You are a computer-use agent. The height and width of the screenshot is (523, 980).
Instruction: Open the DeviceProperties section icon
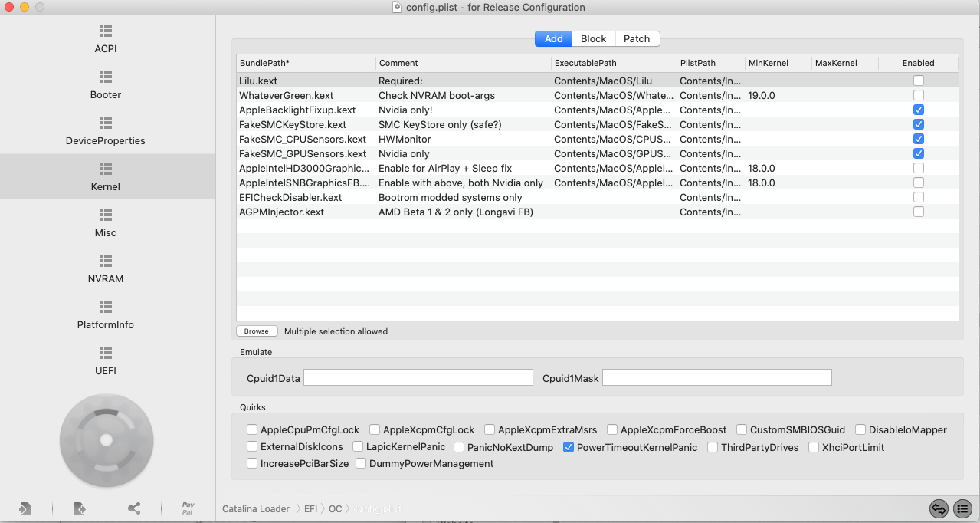106,123
